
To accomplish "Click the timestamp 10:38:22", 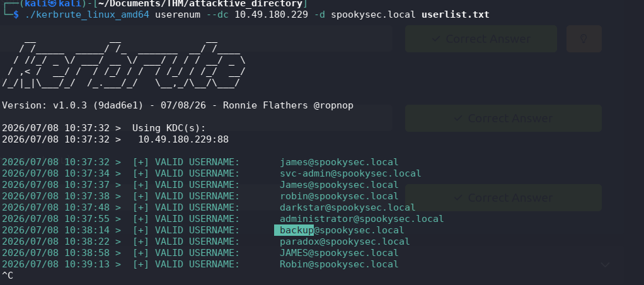I will [x=87, y=241].
